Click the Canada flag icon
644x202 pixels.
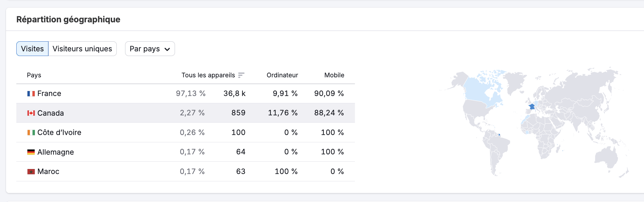(31, 113)
